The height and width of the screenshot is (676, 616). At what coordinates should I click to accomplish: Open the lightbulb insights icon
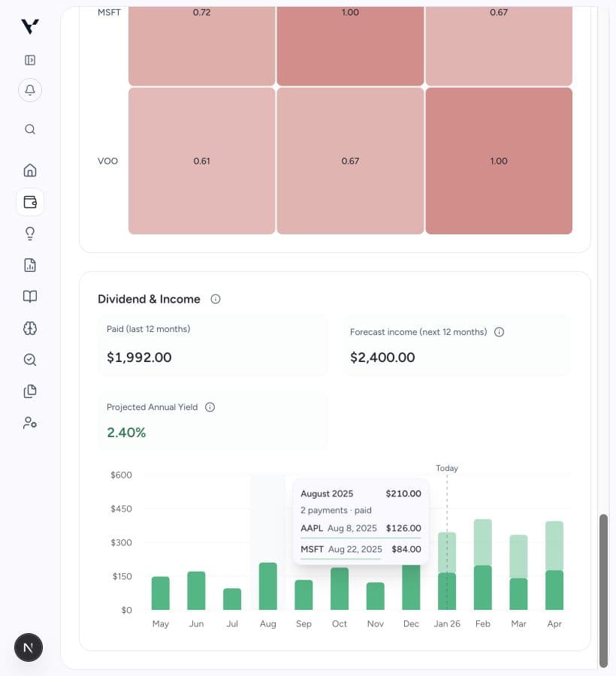coord(30,234)
